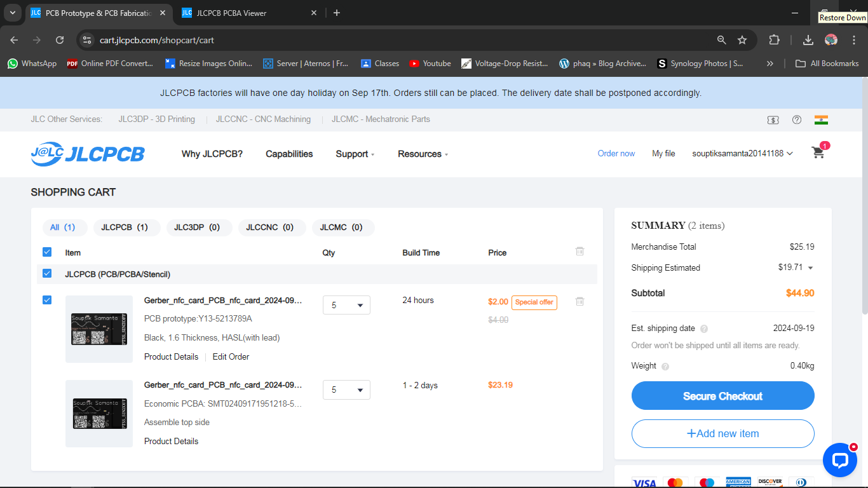Open the browser Extensions puzzle icon

(774, 40)
